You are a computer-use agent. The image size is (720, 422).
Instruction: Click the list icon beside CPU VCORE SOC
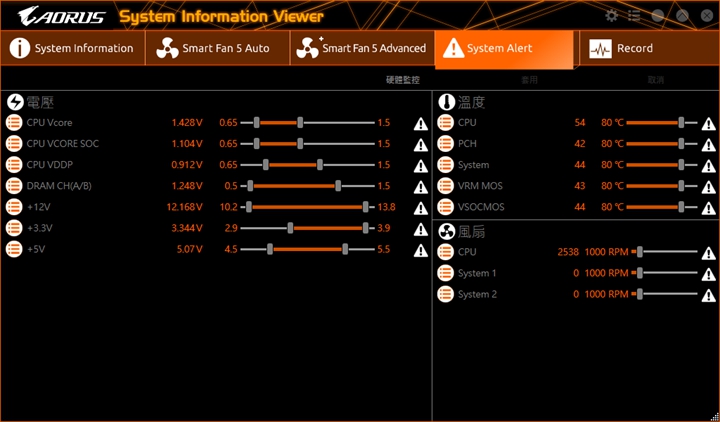pos(14,144)
